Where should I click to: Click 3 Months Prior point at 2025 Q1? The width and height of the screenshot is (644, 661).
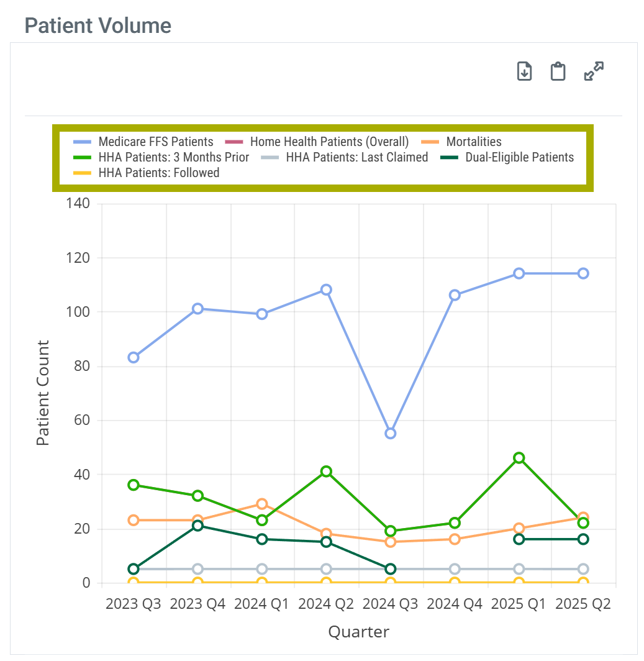(519, 458)
